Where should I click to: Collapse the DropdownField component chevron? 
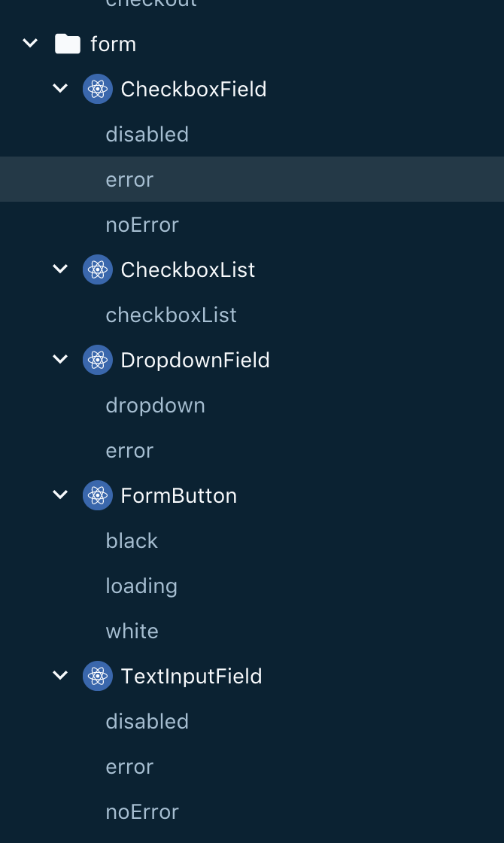60,360
